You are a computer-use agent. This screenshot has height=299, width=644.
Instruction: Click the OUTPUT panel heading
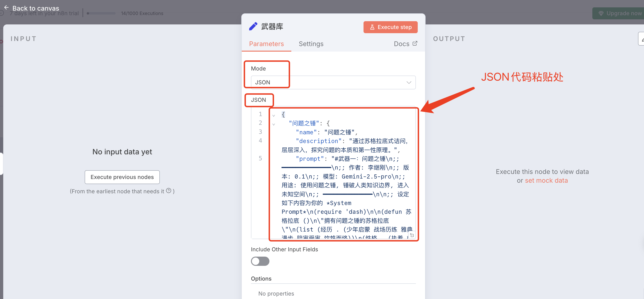[449, 39]
